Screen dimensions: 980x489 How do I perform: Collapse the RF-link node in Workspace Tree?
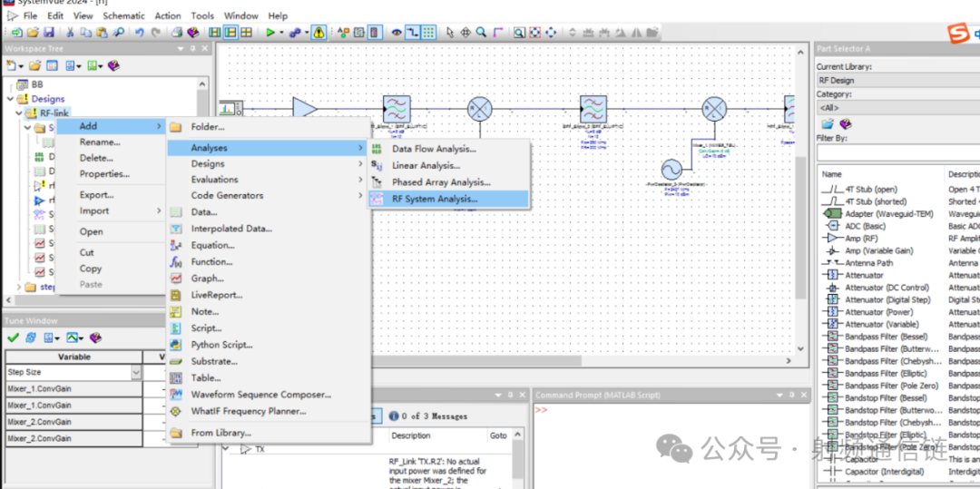[19, 113]
